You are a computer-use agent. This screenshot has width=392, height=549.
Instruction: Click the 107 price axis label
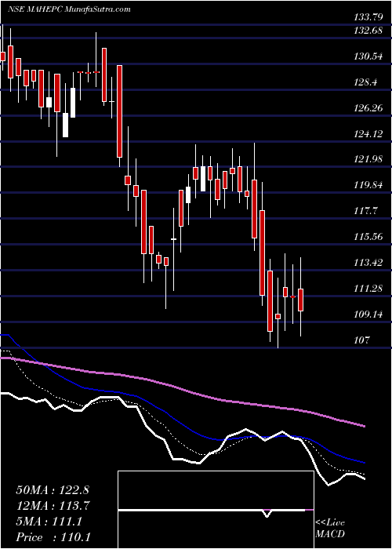point(362,340)
